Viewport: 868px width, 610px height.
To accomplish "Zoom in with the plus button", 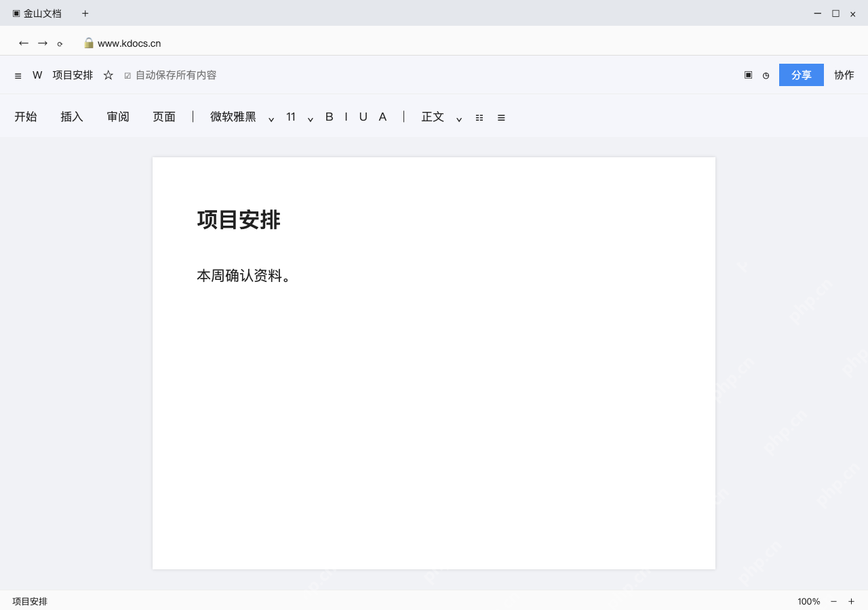I will click(x=851, y=601).
